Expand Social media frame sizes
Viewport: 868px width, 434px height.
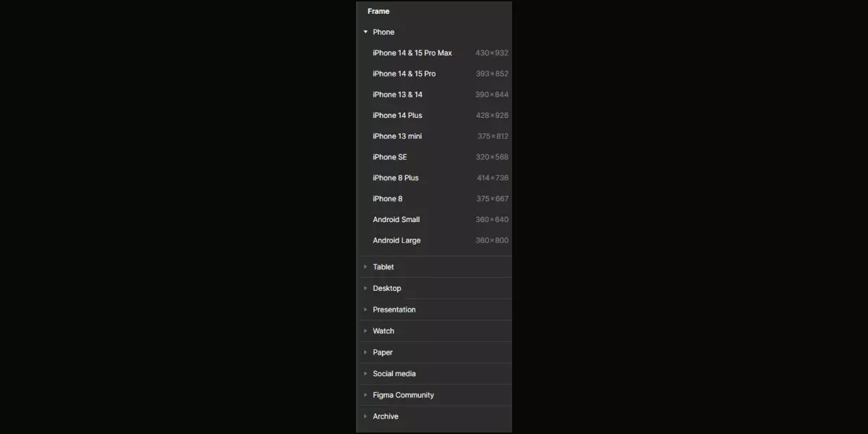(x=365, y=373)
